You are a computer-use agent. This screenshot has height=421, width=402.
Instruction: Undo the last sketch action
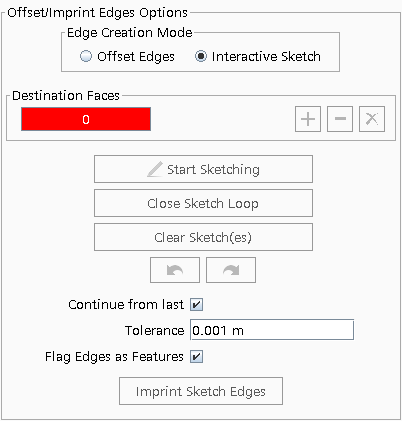coord(175,270)
